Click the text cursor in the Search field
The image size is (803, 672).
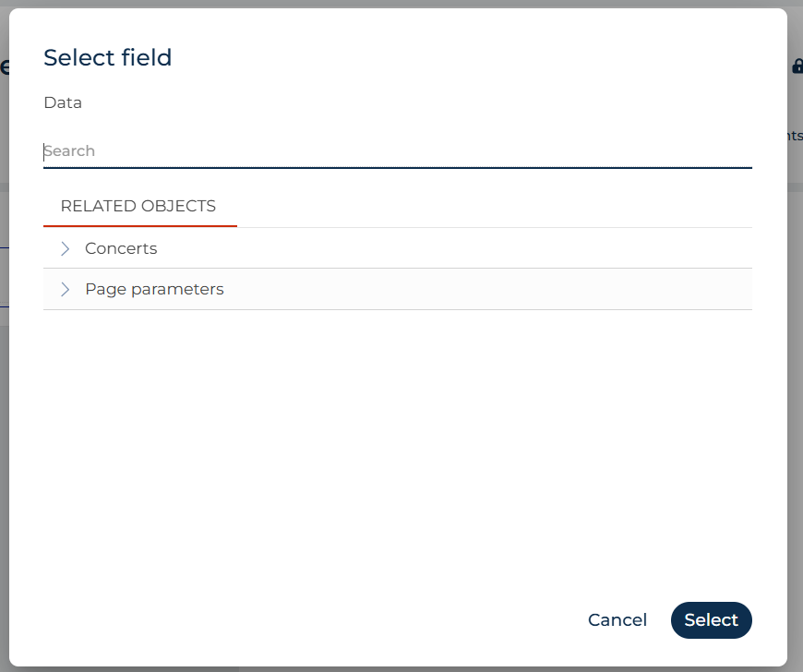pos(44,151)
